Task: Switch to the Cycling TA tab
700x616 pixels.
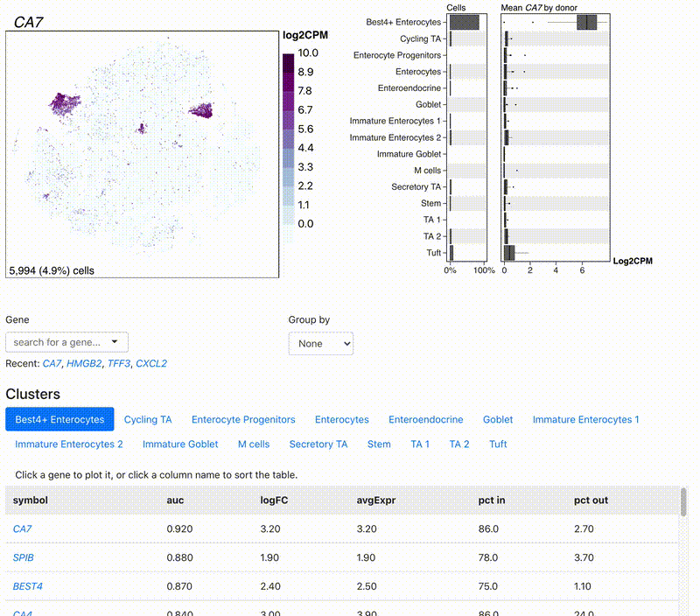Action: pos(148,419)
